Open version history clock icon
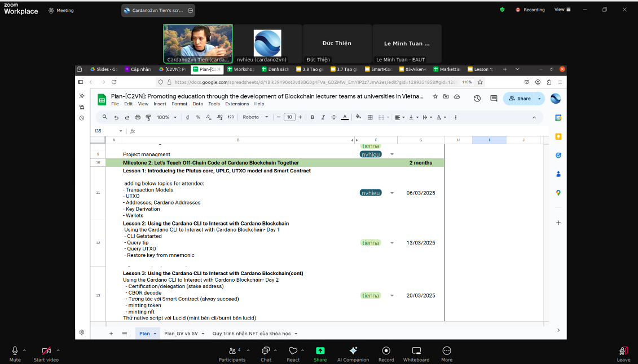Image resolution: width=638 pixels, height=364 pixels. (477, 98)
